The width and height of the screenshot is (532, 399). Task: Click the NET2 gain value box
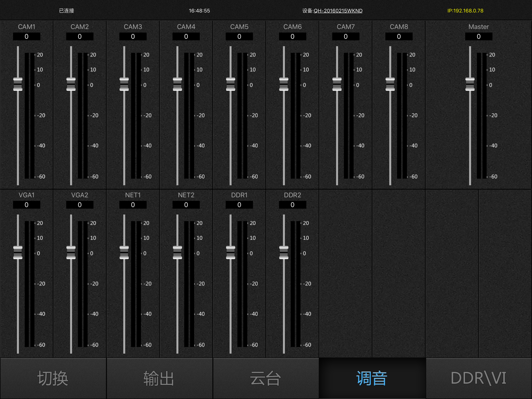coord(186,205)
